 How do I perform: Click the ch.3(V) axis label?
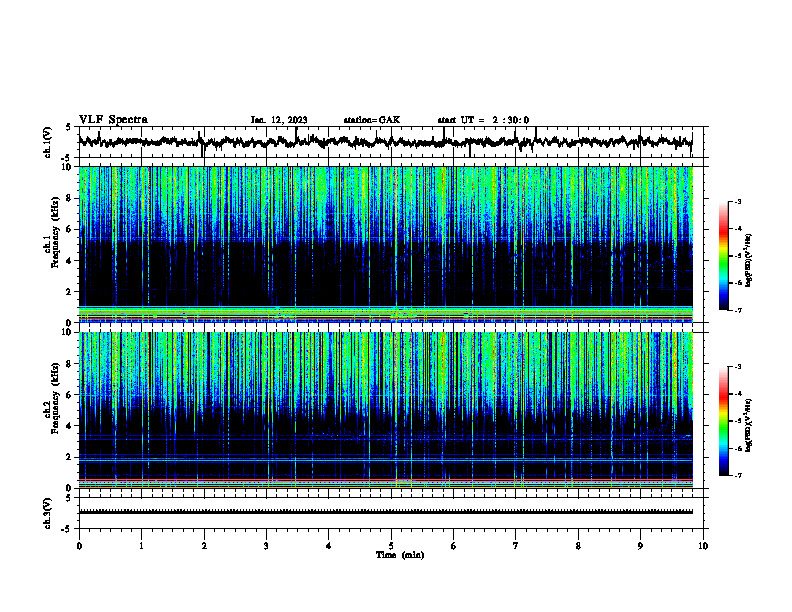point(47,513)
